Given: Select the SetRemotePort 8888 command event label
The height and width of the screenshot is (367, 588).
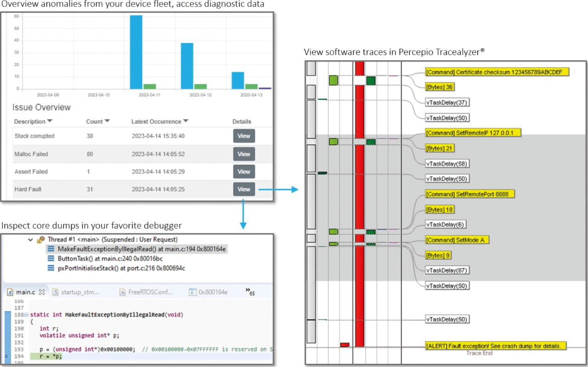Looking at the screenshot, I should pyautogui.click(x=469, y=194).
